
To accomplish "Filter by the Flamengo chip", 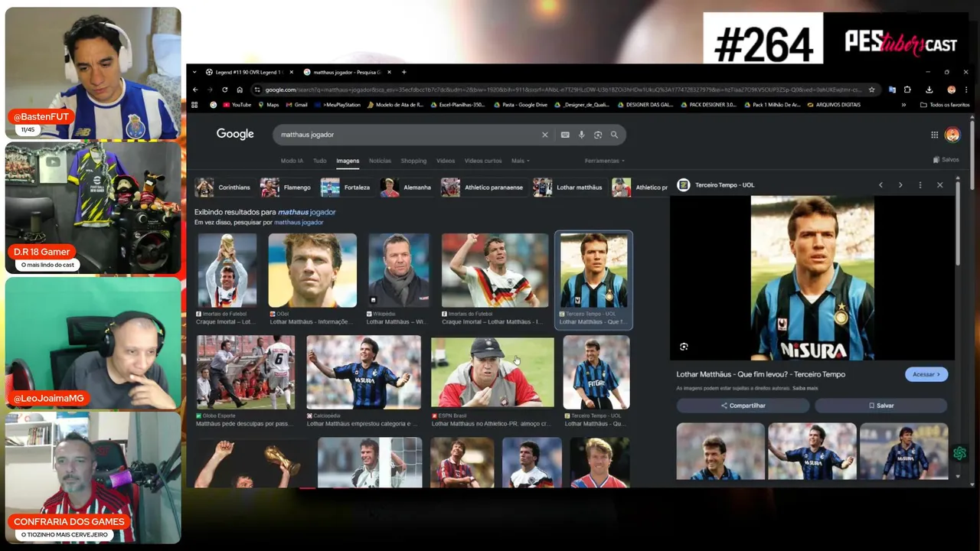I will pos(286,187).
